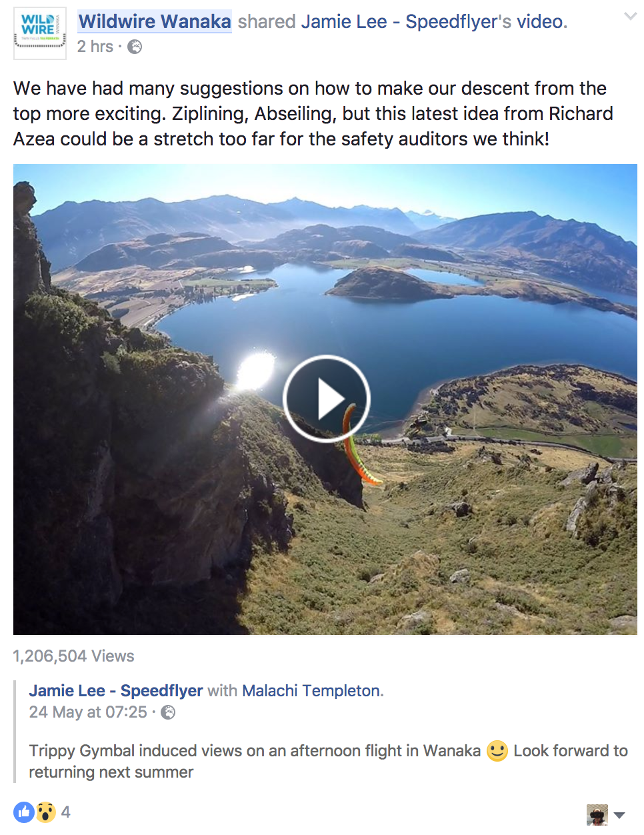Click the globe privacy icon beside 2 hrs

tap(135, 47)
